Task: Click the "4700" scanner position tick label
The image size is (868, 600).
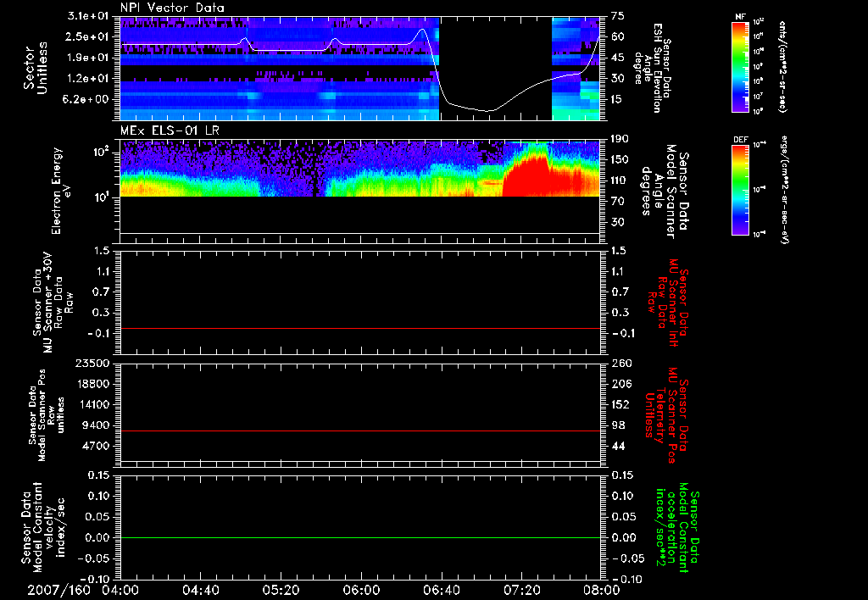Action: pos(97,447)
